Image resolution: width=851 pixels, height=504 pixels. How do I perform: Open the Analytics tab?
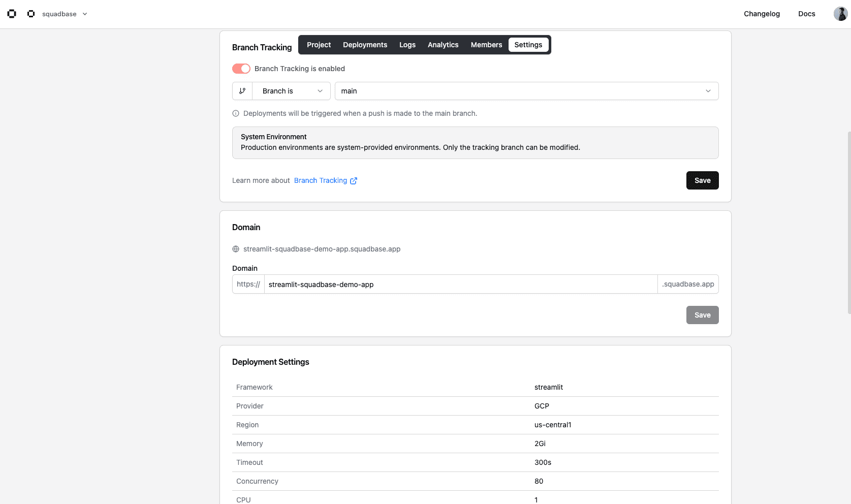coord(443,45)
